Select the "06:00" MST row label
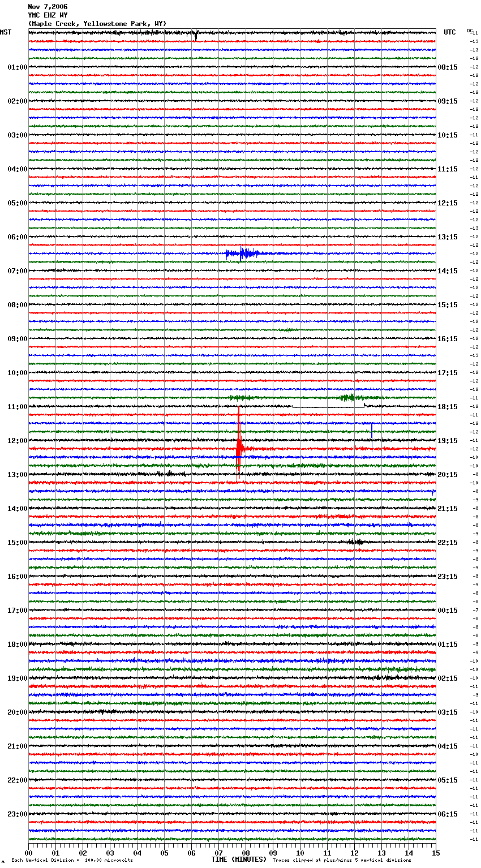The width and height of the screenshot is (481, 868). tap(17, 237)
